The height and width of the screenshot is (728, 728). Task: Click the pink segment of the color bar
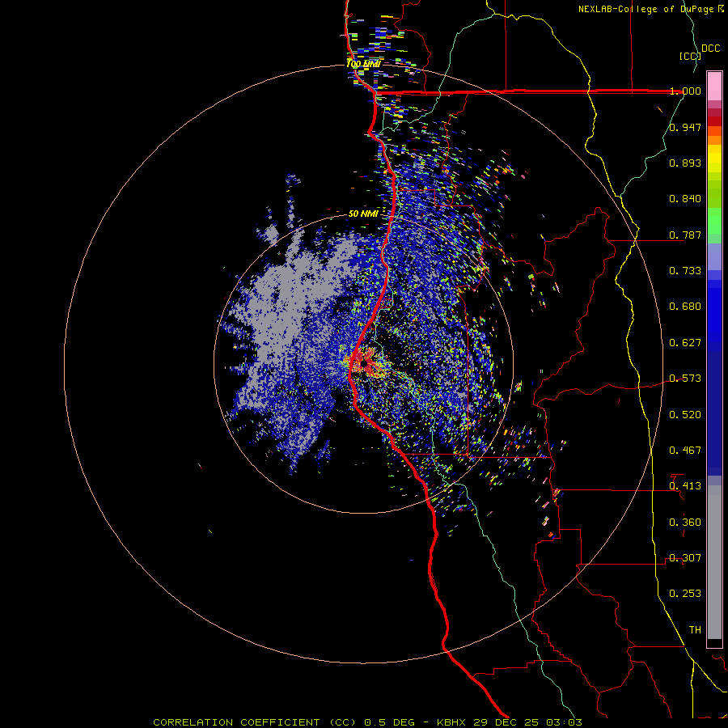(714, 86)
